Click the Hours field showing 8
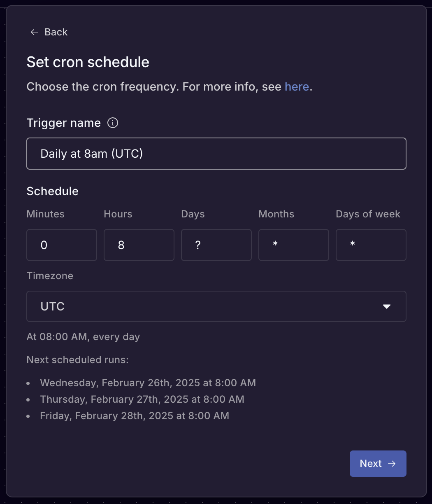 coord(139,245)
